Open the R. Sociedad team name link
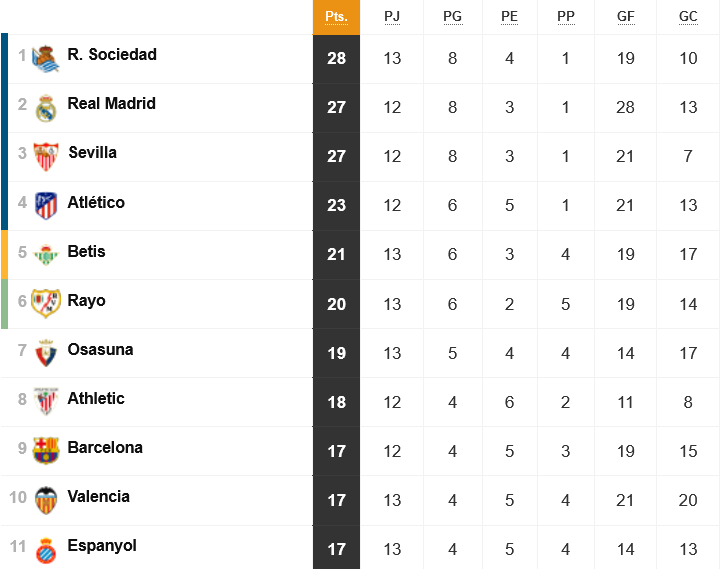The image size is (722, 570). coord(112,54)
